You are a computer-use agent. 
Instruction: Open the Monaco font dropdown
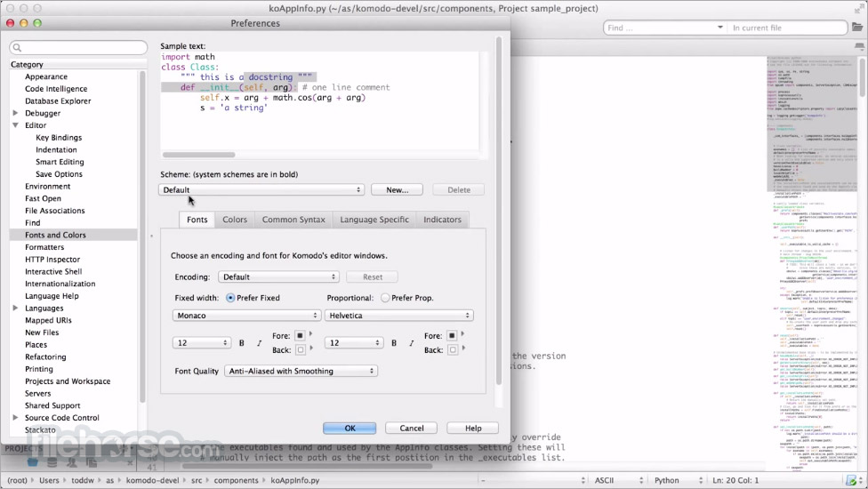[246, 316]
